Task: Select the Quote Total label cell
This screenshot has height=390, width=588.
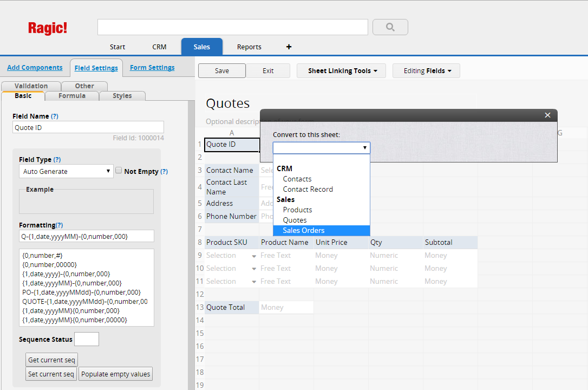Action: 232,308
